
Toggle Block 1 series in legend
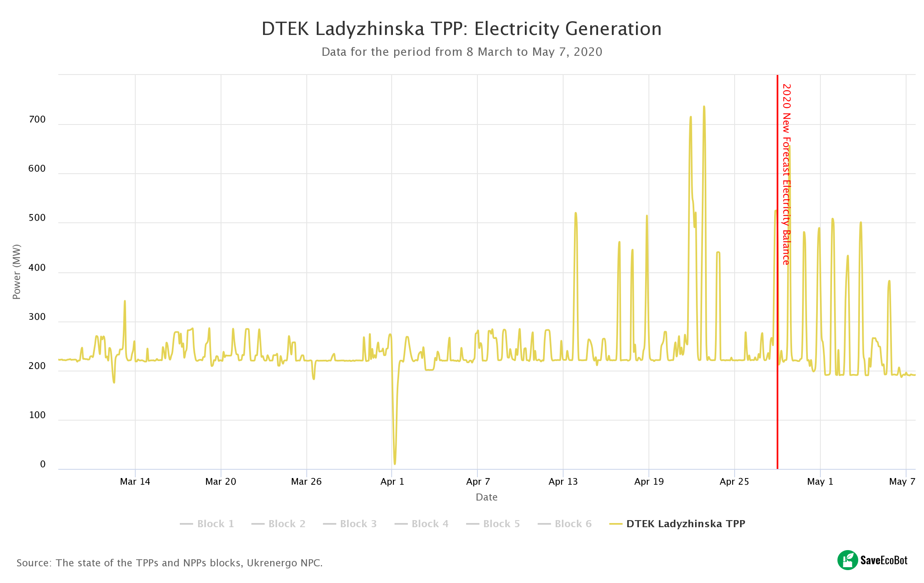point(207,524)
